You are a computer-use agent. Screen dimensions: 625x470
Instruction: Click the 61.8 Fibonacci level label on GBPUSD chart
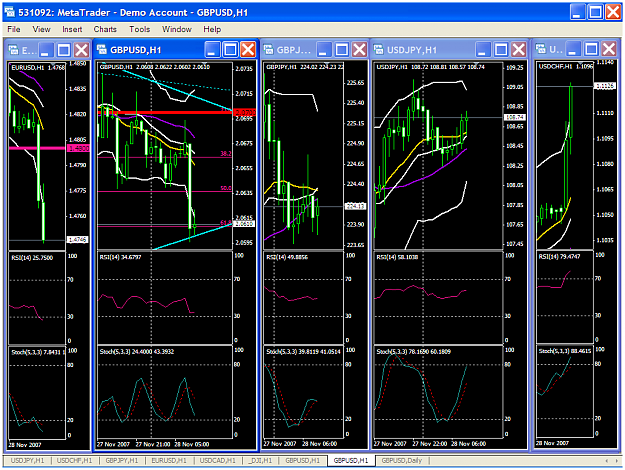[x=226, y=222]
